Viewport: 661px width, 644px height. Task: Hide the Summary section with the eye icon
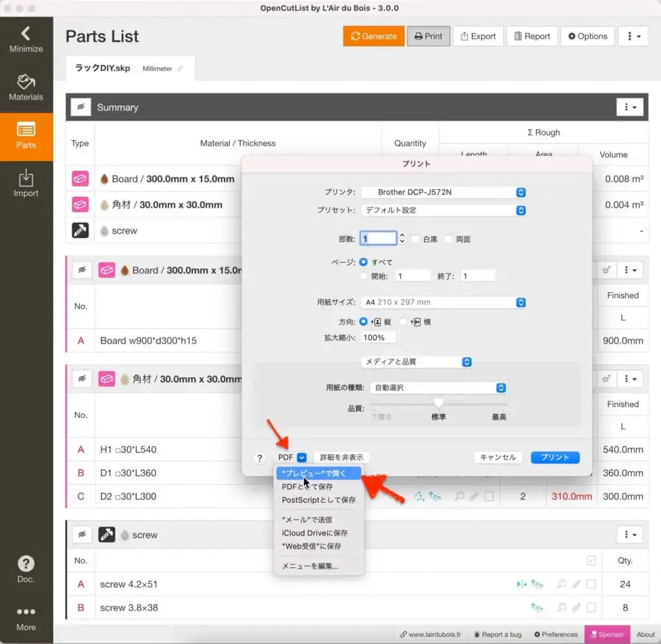point(81,107)
